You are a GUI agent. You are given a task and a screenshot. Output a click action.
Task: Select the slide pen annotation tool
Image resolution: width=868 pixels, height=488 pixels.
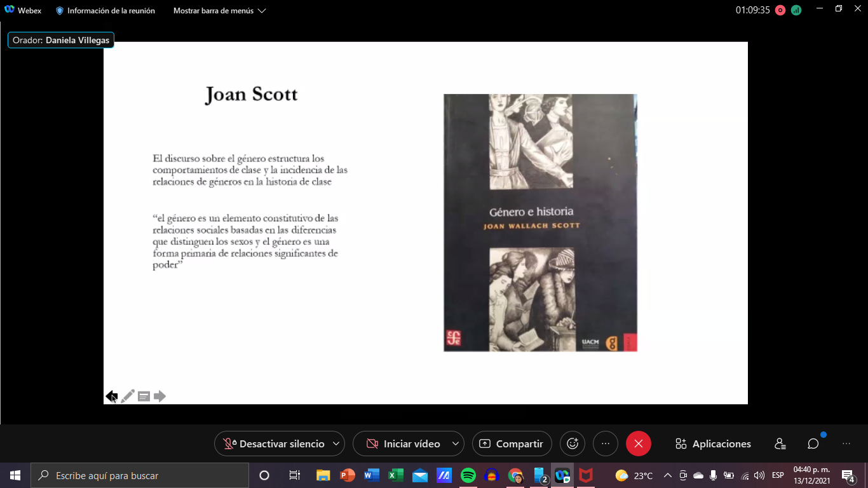pos(128,396)
